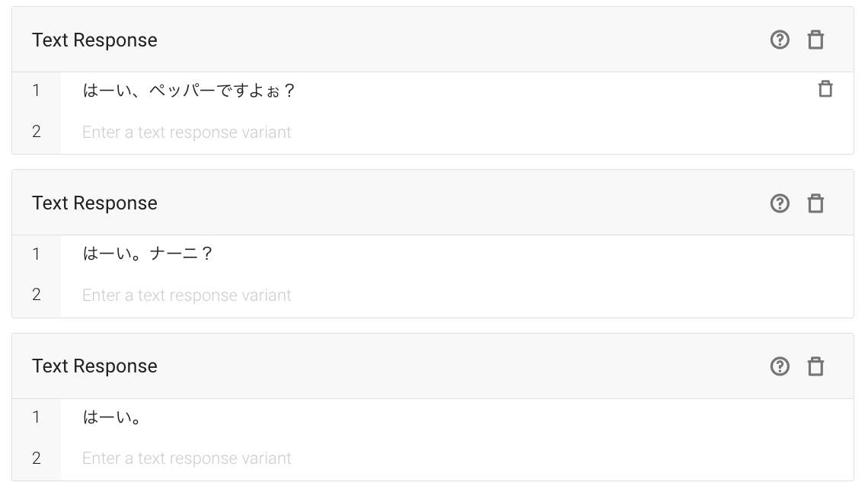Open help for the ペッパーですよぉ Text Response
Image resolution: width=868 pixels, height=492 pixels.
tap(780, 40)
